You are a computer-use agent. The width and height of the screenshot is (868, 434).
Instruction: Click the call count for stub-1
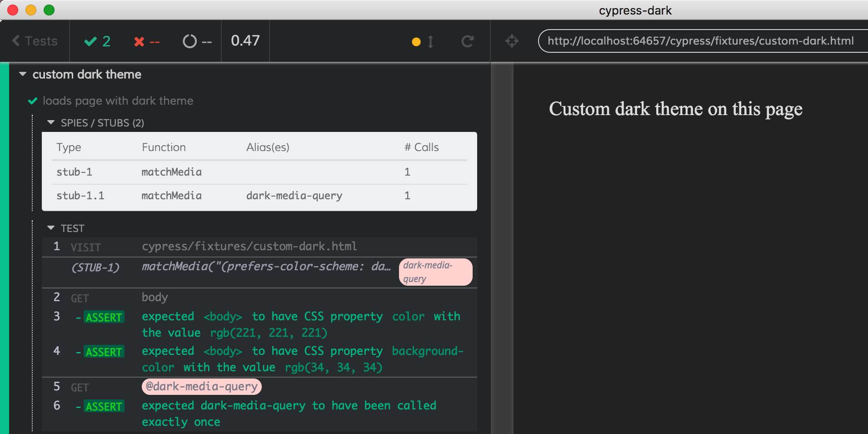click(407, 172)
